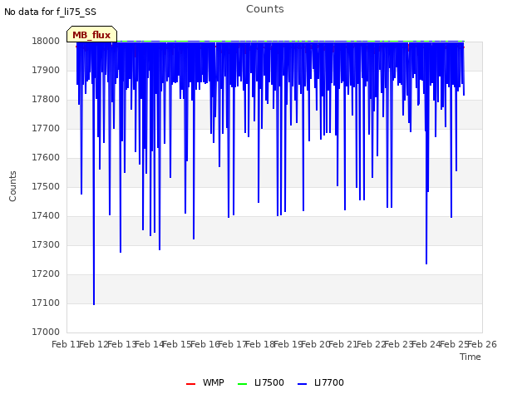Click the Feb 20 x-axis label

point(316,344)
